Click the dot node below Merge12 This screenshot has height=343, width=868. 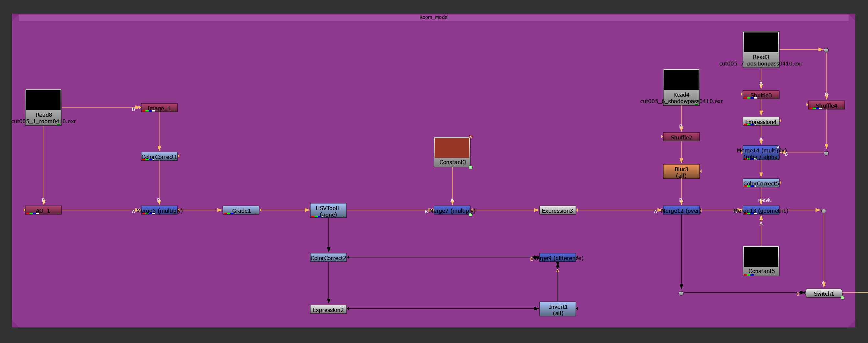click(681, 293)
